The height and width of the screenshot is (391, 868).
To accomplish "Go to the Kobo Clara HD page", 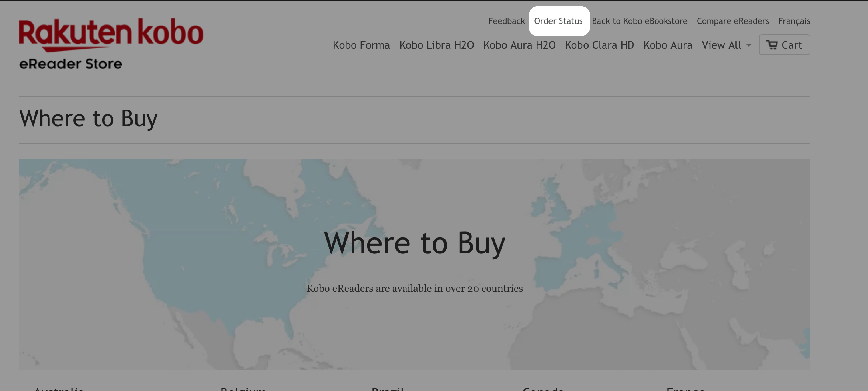I will pyautogui.click(x=599, y=45).
